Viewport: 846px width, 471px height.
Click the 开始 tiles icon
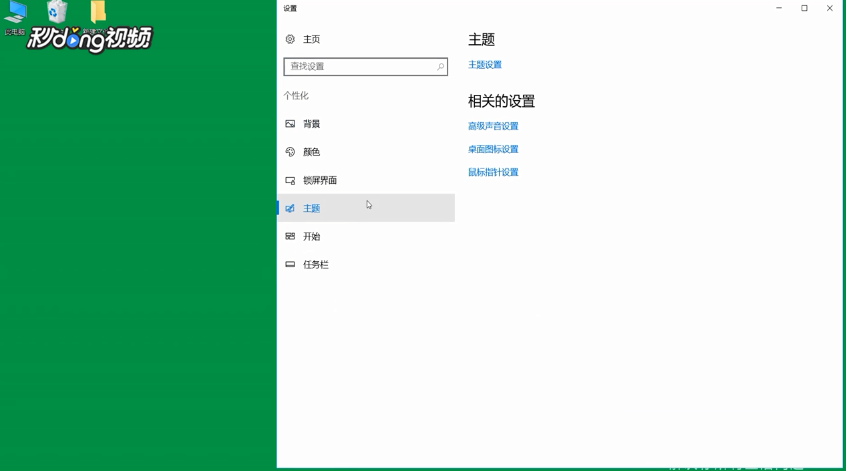click(290, 236)
